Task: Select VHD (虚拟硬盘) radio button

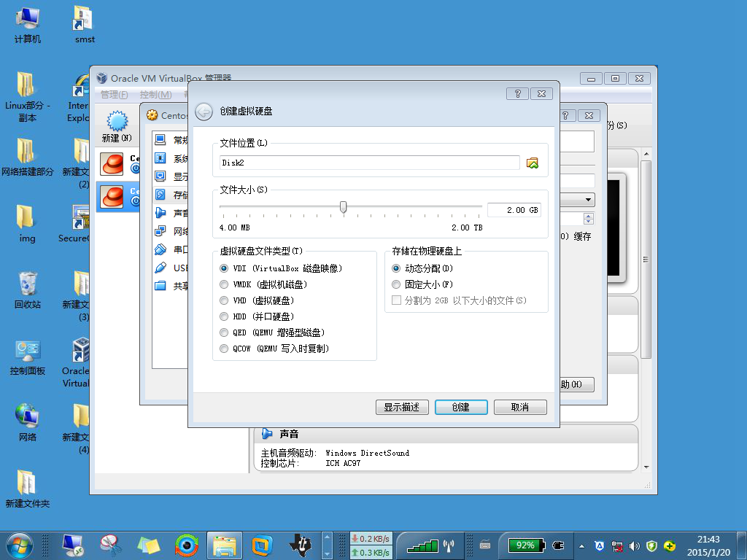Action: point(224,301)
